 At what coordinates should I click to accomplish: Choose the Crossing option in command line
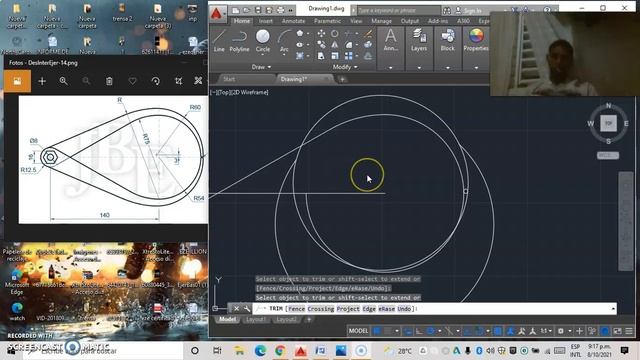(x=321, y=309)
